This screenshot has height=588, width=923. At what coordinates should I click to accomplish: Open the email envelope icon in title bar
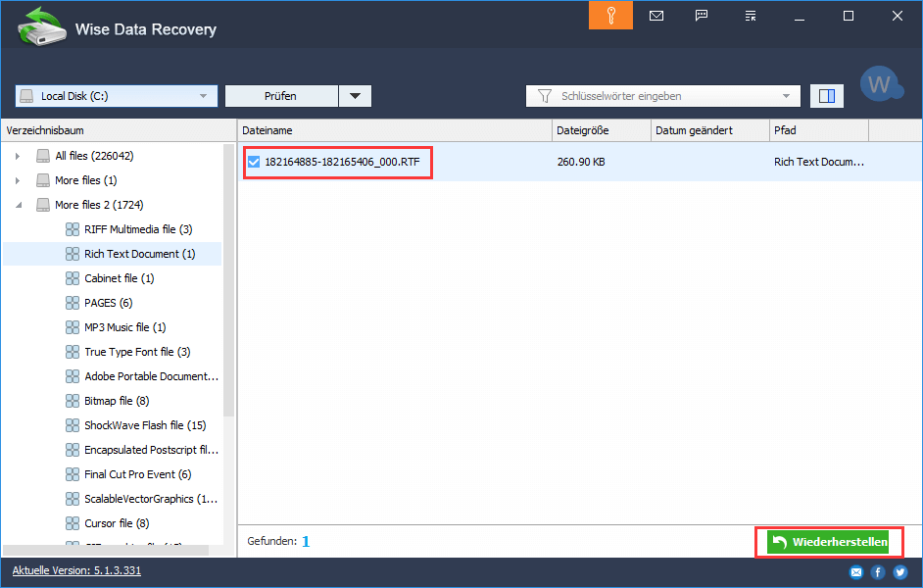point(656,16)
